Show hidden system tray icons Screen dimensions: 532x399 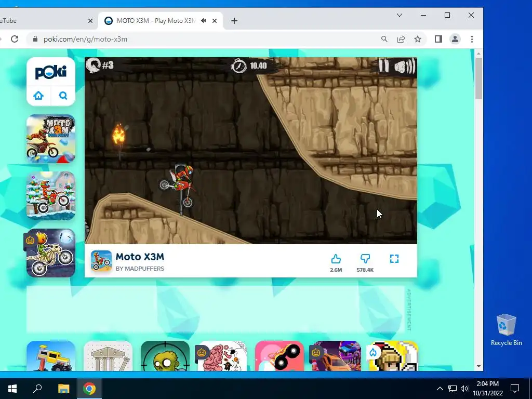(x=440, y=389)
